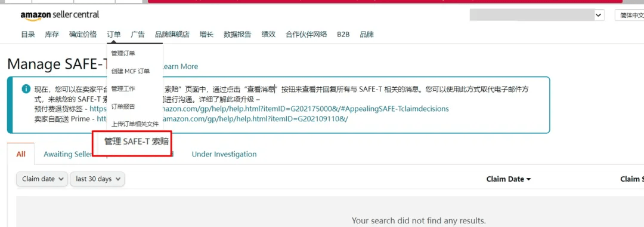
Task: Switch to the Under Investigation tab
Action: [x=224, y=154]
